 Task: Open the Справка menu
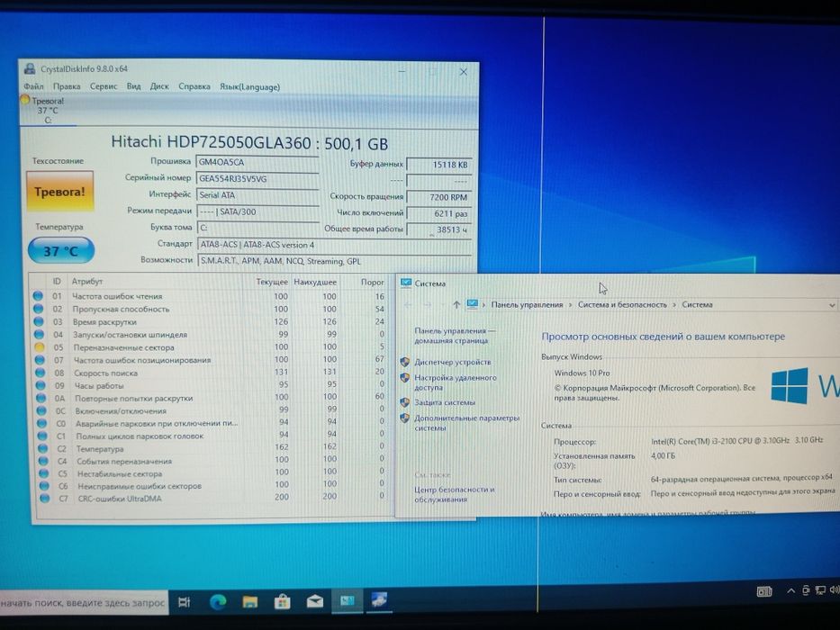(x=194, y=86)
